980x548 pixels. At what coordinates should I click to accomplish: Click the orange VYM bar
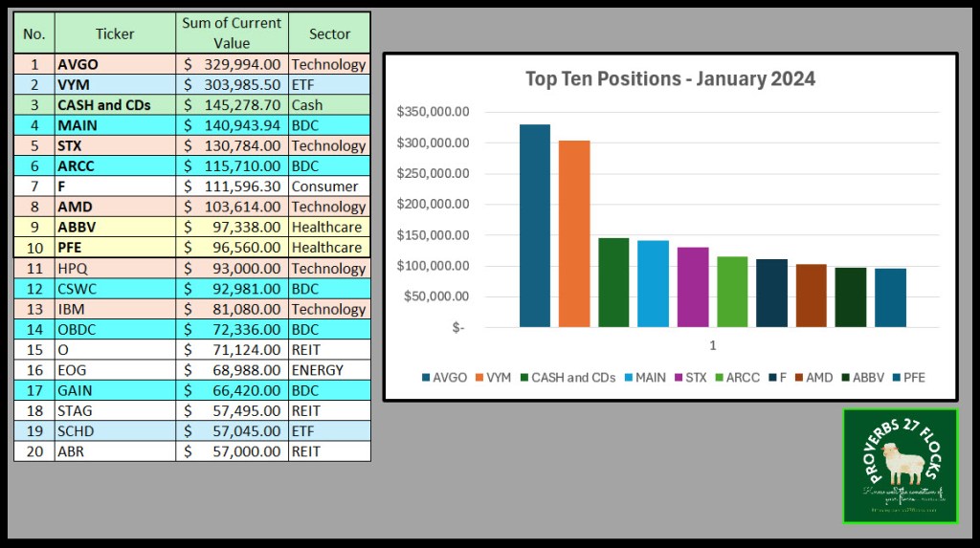574,233
